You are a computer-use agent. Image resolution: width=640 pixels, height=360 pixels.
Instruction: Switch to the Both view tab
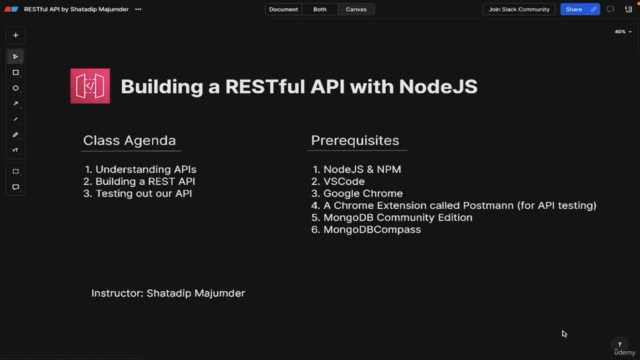click(320, 9)
